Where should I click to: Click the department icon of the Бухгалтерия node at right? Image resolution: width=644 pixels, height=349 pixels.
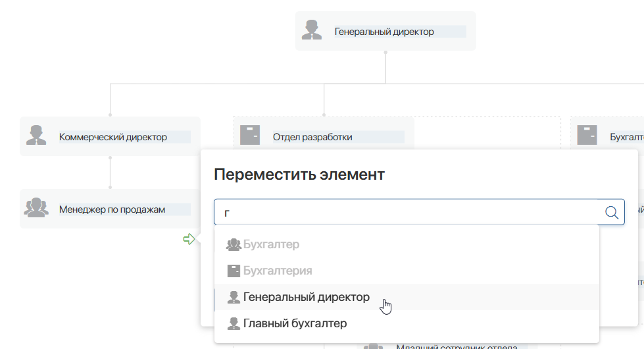coord(587,135)
